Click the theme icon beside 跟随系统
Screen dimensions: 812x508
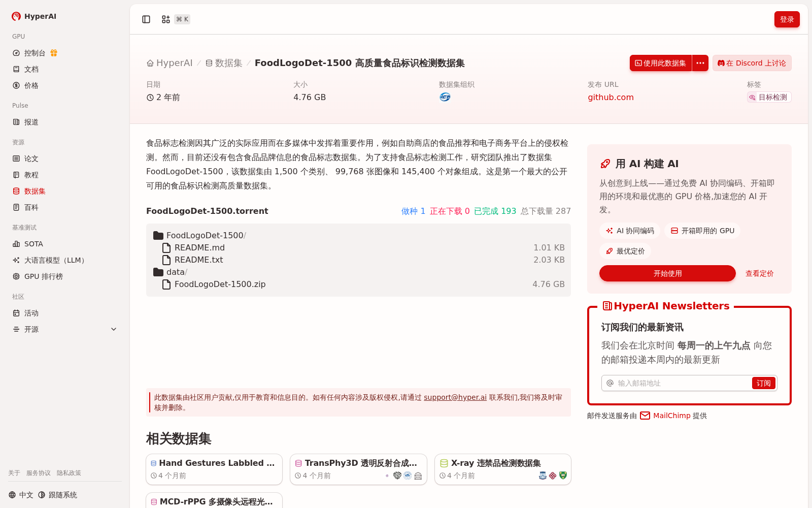[x=42, y=495]
